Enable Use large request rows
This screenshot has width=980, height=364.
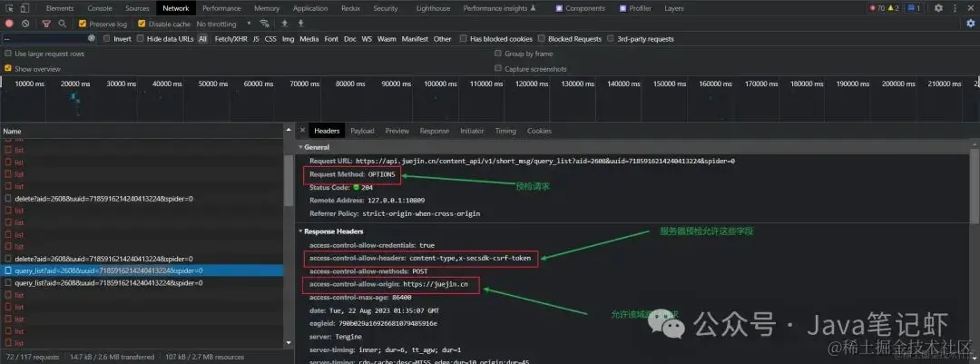tap(8, 54)
